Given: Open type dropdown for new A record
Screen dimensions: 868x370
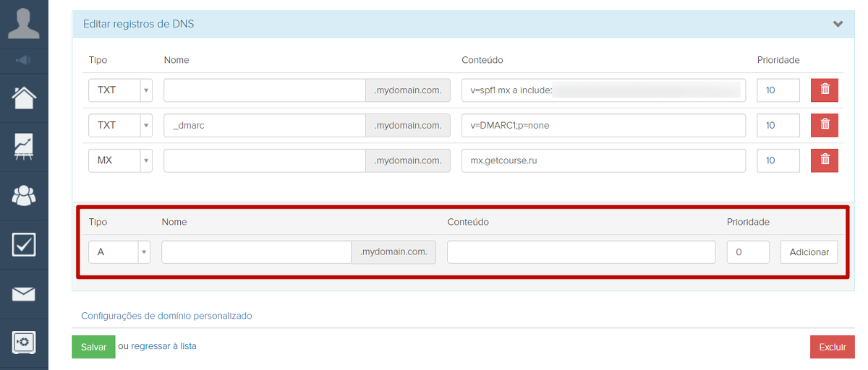Looking at the screenshot, I should click(119, 252).
